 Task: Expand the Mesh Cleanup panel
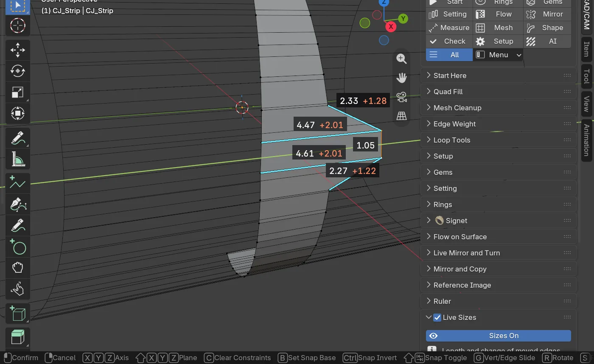click(499, 108)
